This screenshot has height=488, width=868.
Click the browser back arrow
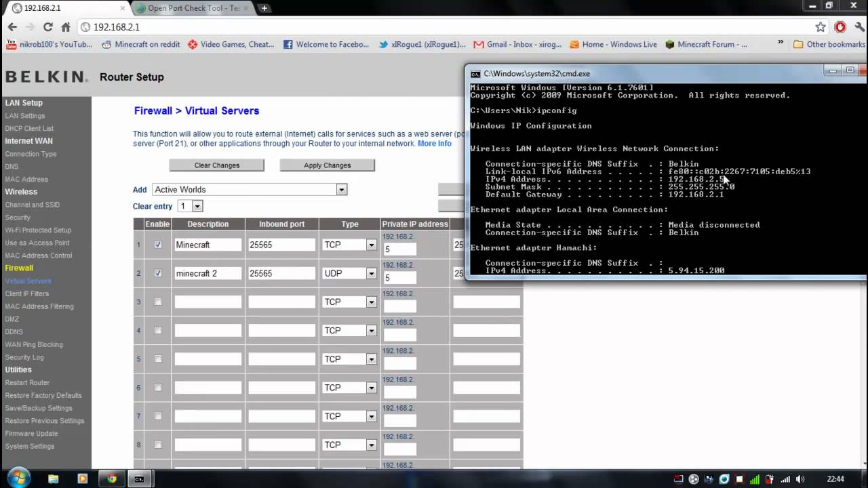coord(12,27)
